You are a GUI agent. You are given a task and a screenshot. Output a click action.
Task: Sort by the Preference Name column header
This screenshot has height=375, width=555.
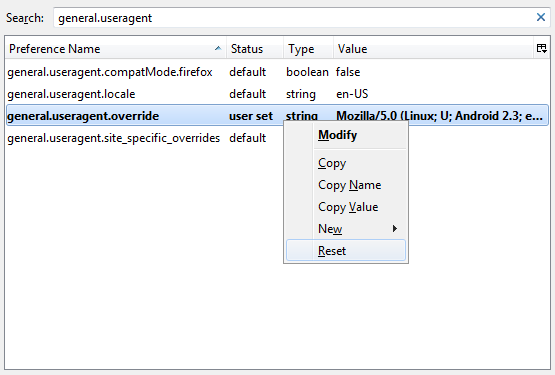pyautogui.click(x=115, y=49)
